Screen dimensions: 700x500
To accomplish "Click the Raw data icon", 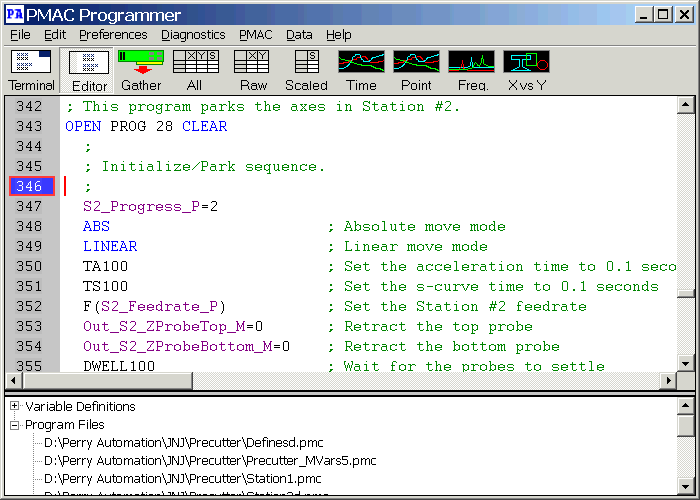I will pos(253,70).
